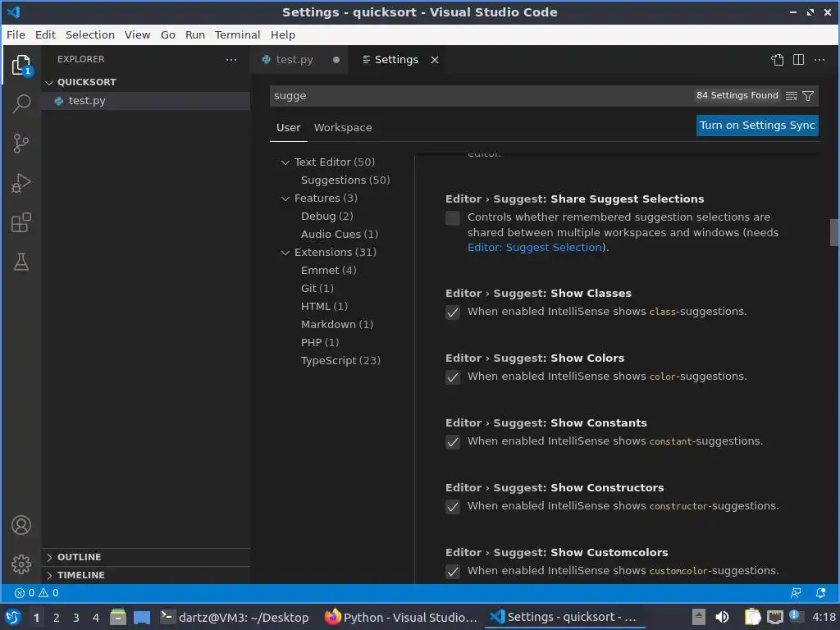Screen dimensions: 840x630
Task: Click the feedback icon in status bar
Action: point(796,592)
